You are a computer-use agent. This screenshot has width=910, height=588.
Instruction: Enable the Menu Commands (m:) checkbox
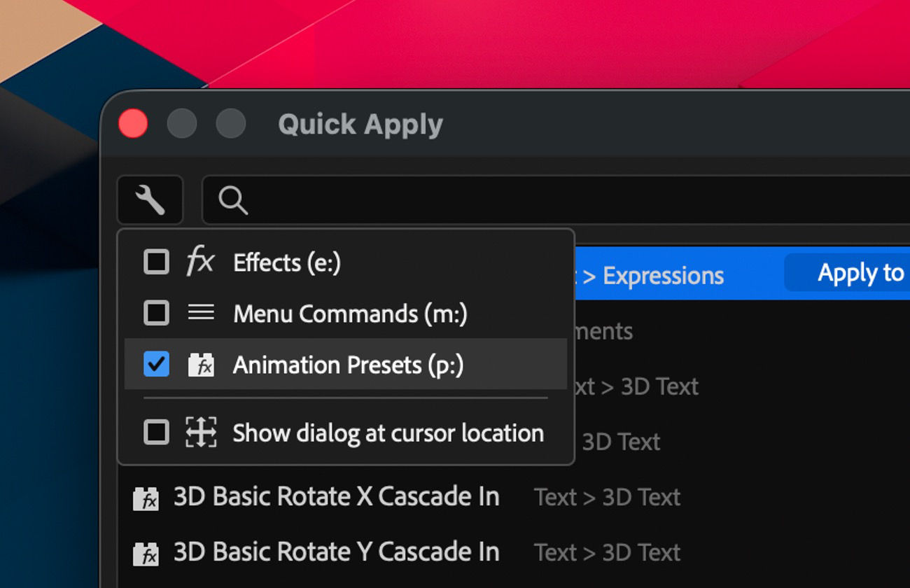tap(156, 313)
